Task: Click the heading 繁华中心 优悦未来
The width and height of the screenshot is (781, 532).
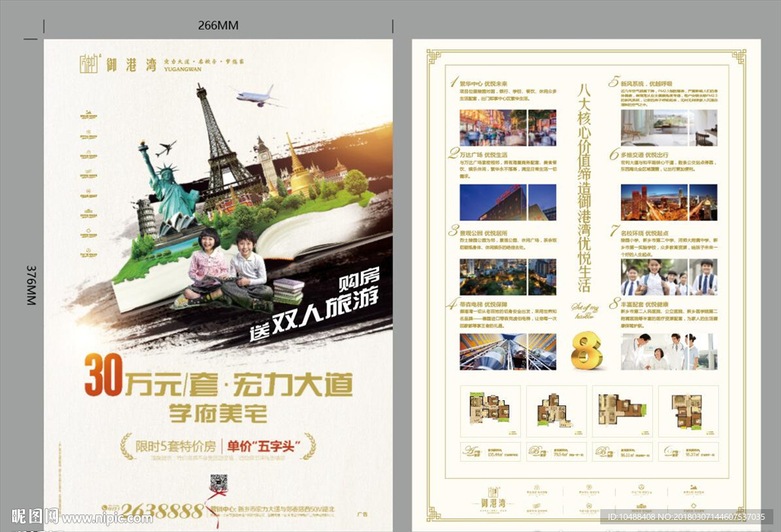Action: (x=483, y=84)
